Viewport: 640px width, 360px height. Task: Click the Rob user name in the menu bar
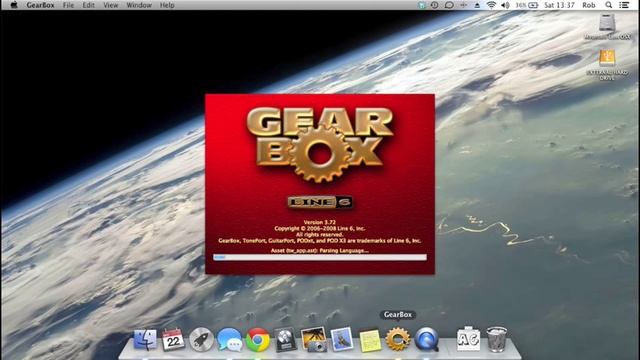pos(589,5)
